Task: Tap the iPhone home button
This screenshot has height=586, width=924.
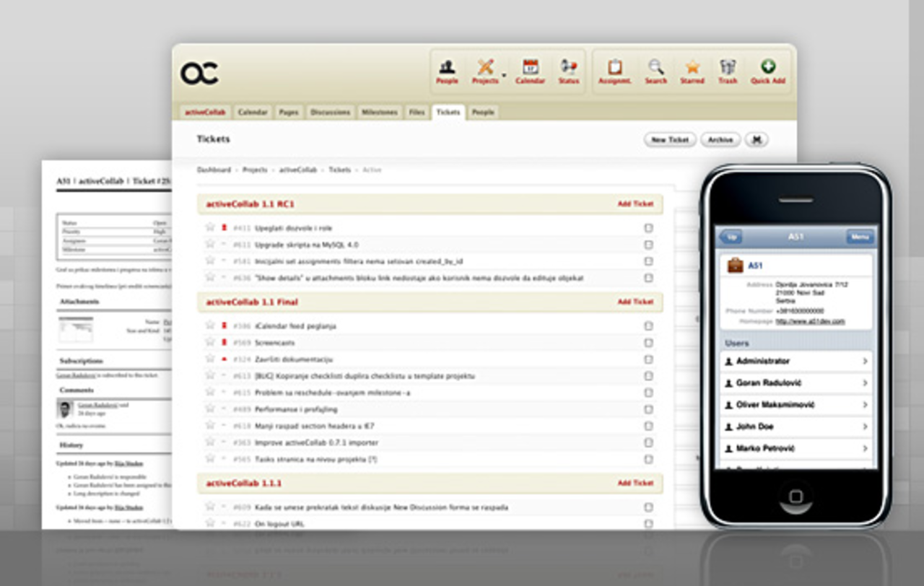Action: click(796, 497)
